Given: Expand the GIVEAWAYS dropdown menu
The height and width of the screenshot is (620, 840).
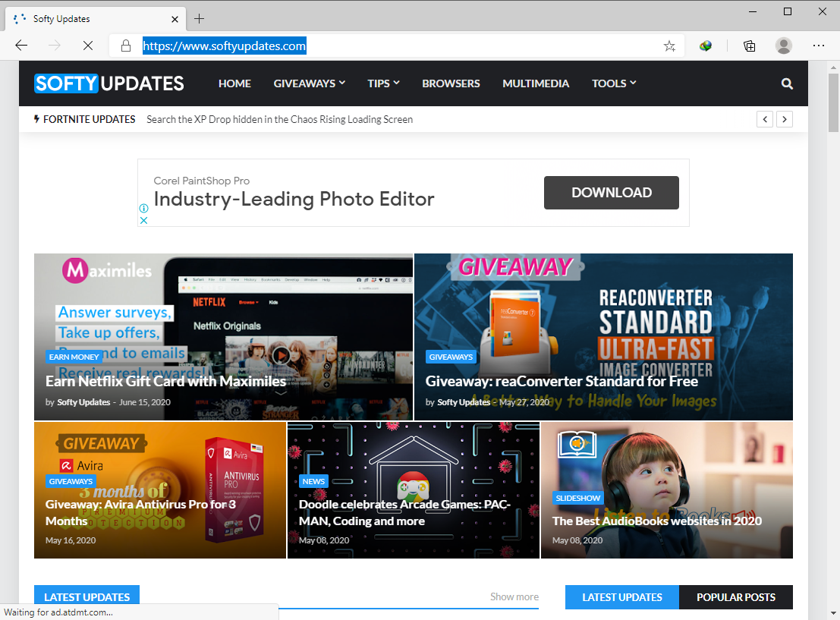Looking at the screenshot, I should (309, 83).
